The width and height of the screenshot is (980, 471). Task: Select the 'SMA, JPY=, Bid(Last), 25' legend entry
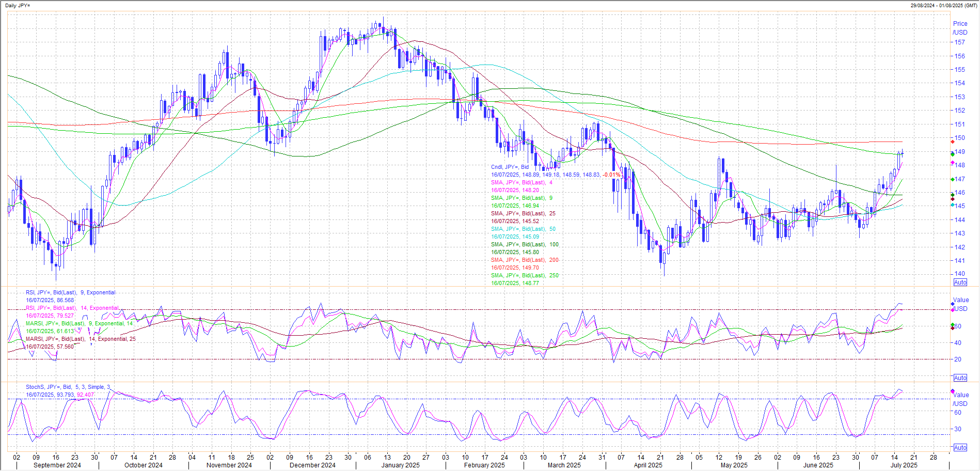click(x=523, y=214)
